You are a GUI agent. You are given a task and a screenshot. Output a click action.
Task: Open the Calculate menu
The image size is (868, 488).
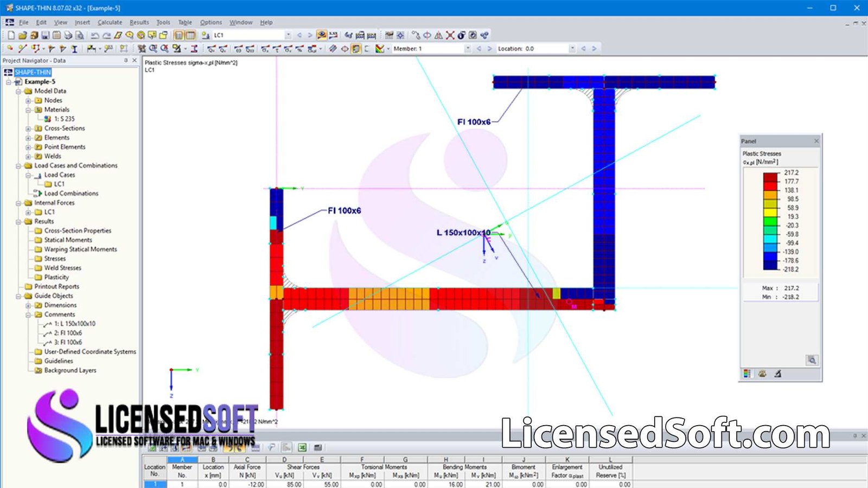[x=110, y=22]
